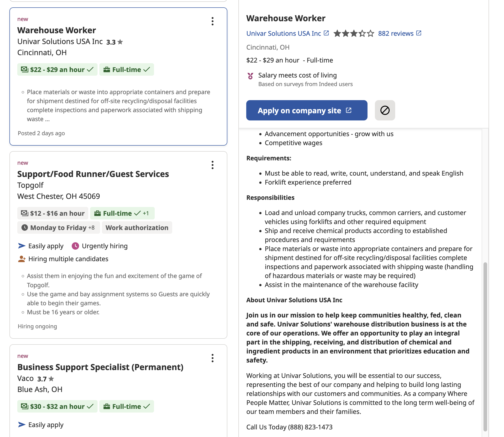
Task: Expand Monday to Friday +8 schedule tag
Action: pos(59,227)
